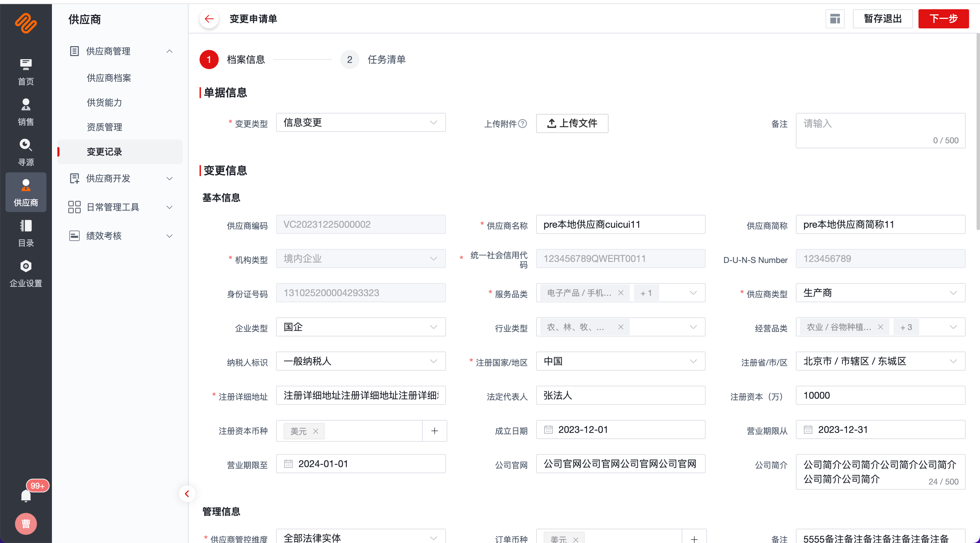Add a currency with plus in 注册资本币种
The width and height of the screenshot is (980, 543).
(x=434, y=431)
